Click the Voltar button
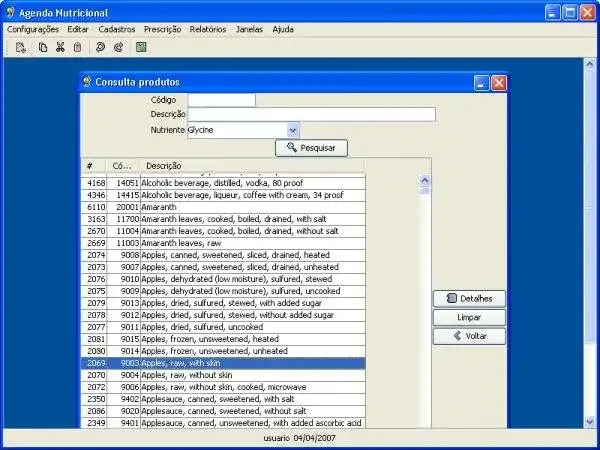This screenshot has width=600, height=450. pos(469,336)
